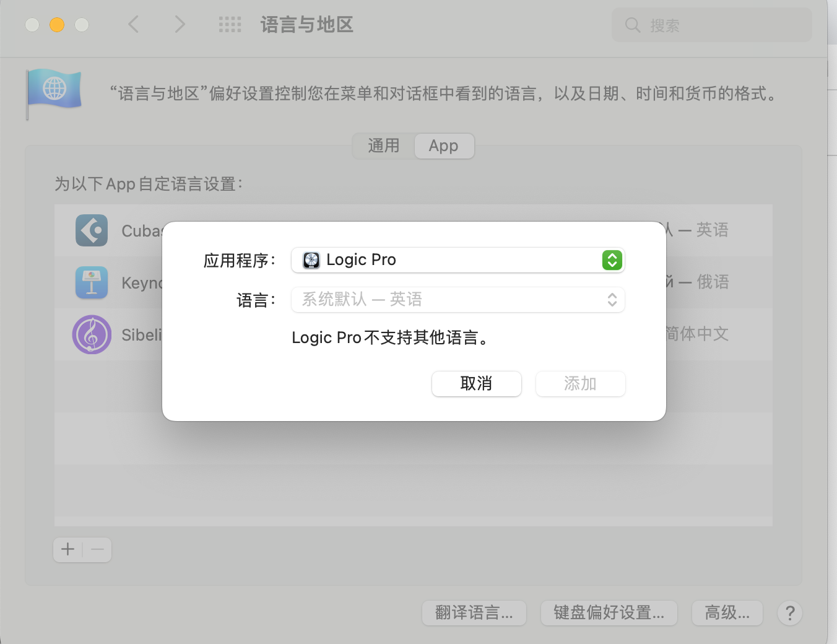Select the 简体中文 language cell for Sibelius
The height and width of the screenshot is (644, 837).
[697, 334]
